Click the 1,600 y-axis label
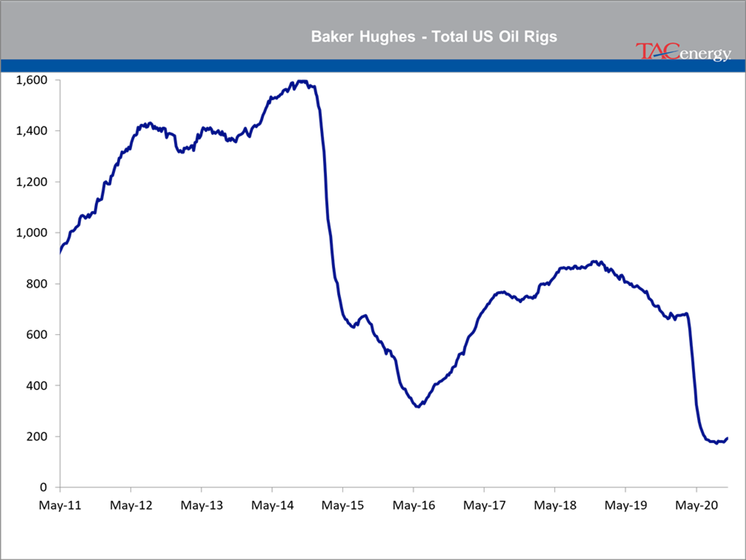746x560 pixels. pyautogui.click(x=32, y=80)
